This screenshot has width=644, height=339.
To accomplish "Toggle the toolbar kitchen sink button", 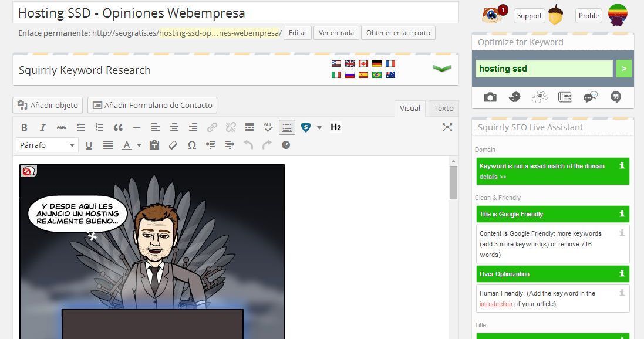I will tap(287, 128).
